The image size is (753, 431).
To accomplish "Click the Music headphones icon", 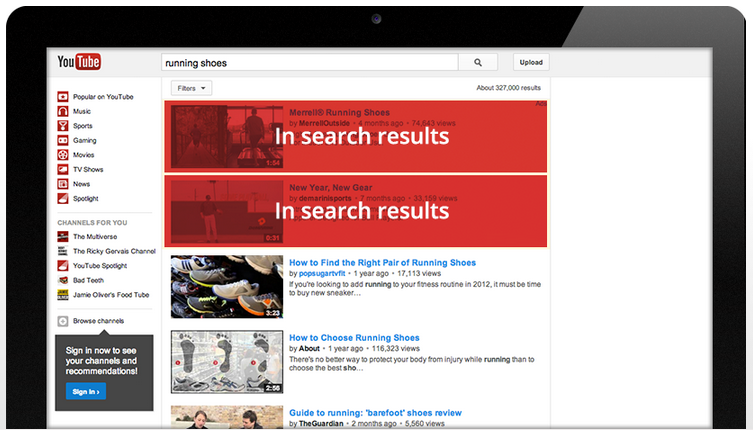I will (x=63, y=111).
